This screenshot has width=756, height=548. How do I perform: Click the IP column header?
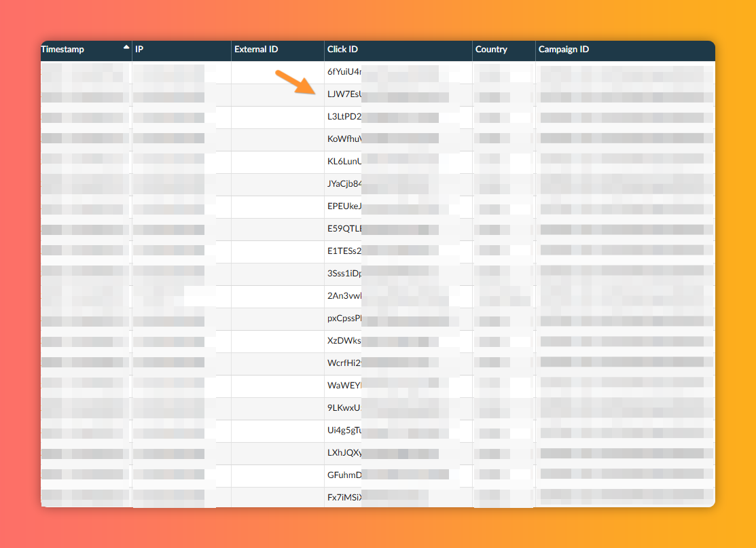[x=139, y=50]
